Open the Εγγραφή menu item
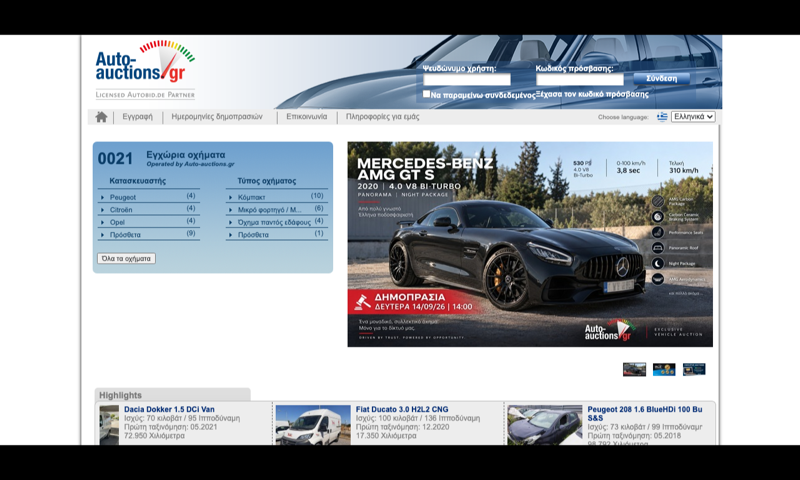Viewport: 800px width, 480px height. [137, 117]
